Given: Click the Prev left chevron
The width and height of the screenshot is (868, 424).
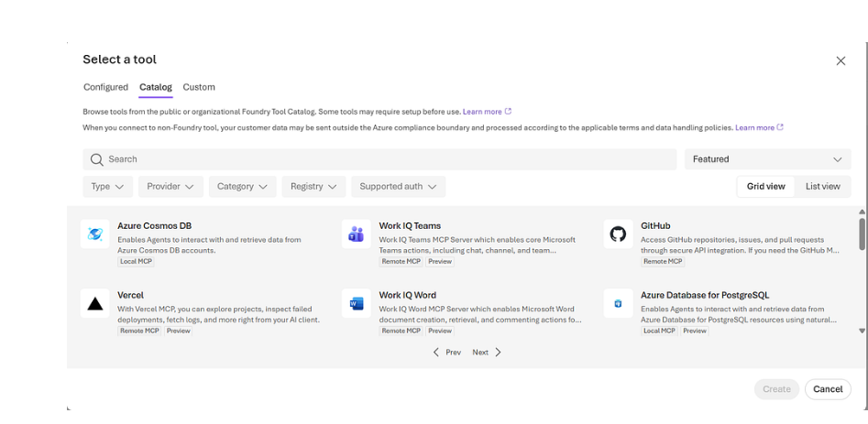Looking at the screenshot, I should [x=436, y=353].
